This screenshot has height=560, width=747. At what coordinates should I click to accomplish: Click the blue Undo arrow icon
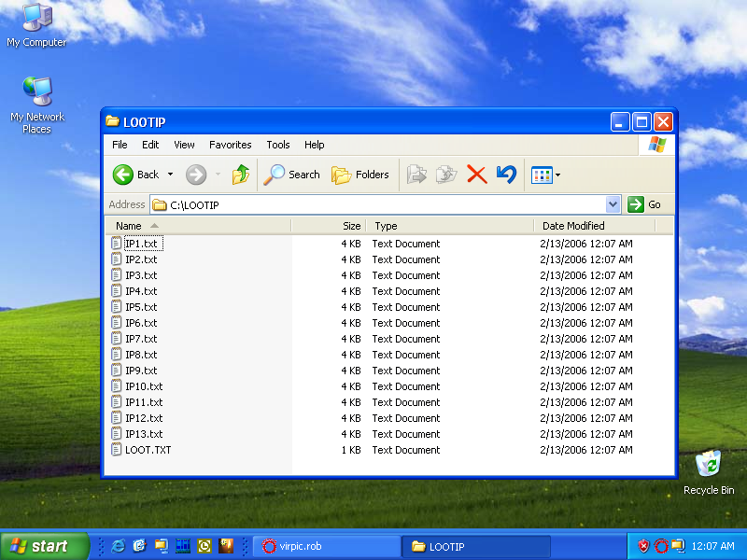click(506, 175)
